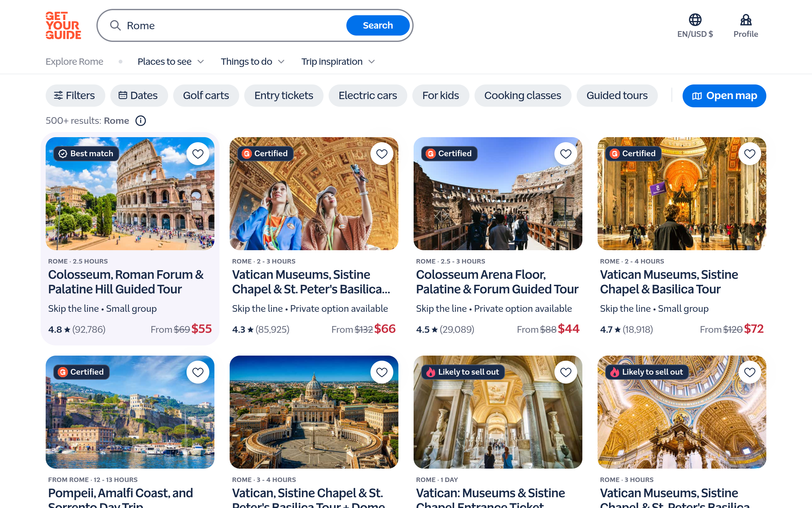Click the $55 price on the Colosseum tour
The height and width of the screenshot is (508, 812).
[x=201, y=329]
